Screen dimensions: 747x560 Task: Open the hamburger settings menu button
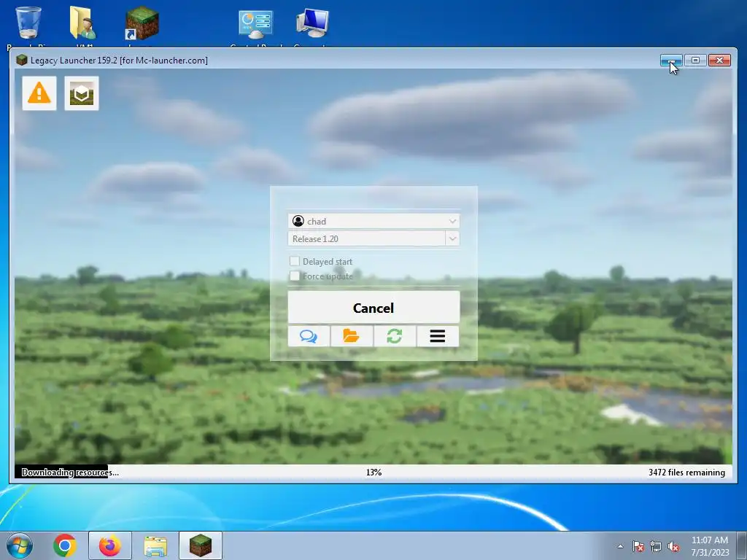(438, 336)
